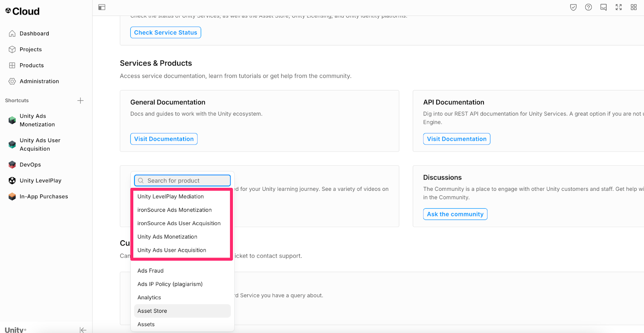Image resolution: width=644 pixels, height=333 pixels.
Task: Open Unity Ads User Acquisition shortcut
Action: [40, 145]
